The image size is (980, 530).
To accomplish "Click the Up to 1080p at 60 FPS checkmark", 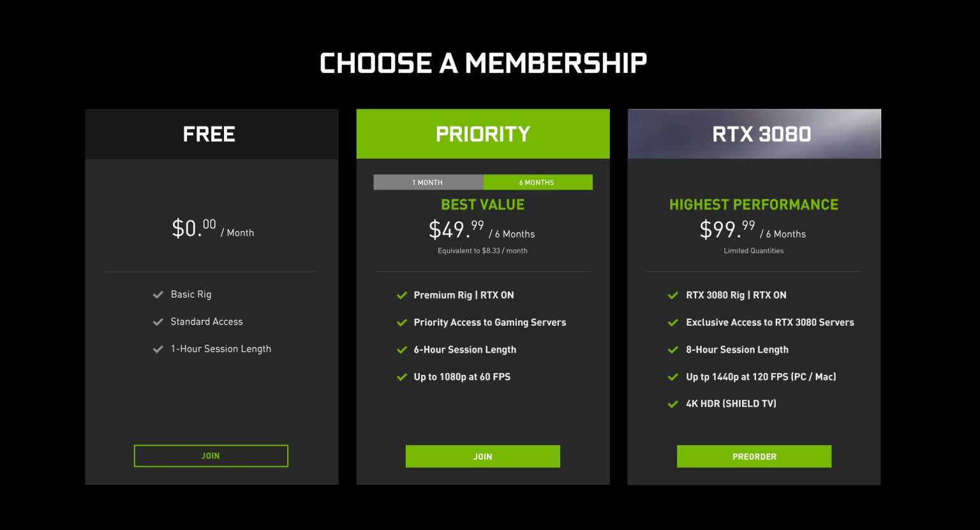I will 402,377.
